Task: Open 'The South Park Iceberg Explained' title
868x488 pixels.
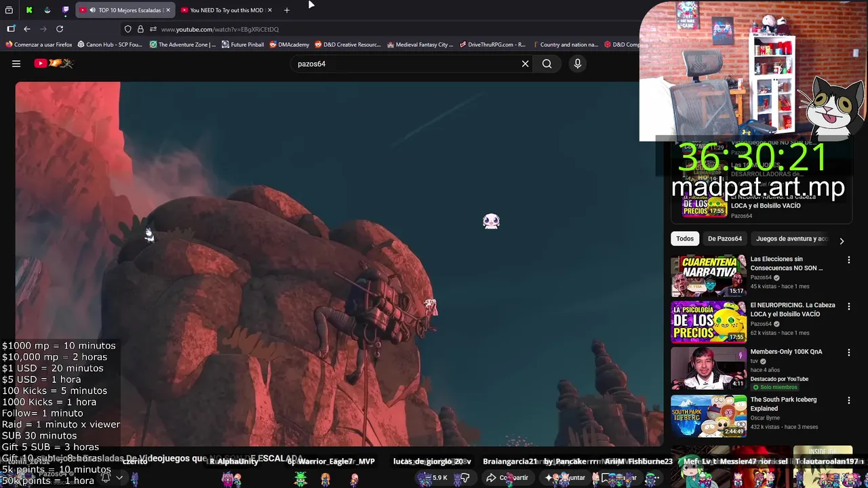Action: 783,404
